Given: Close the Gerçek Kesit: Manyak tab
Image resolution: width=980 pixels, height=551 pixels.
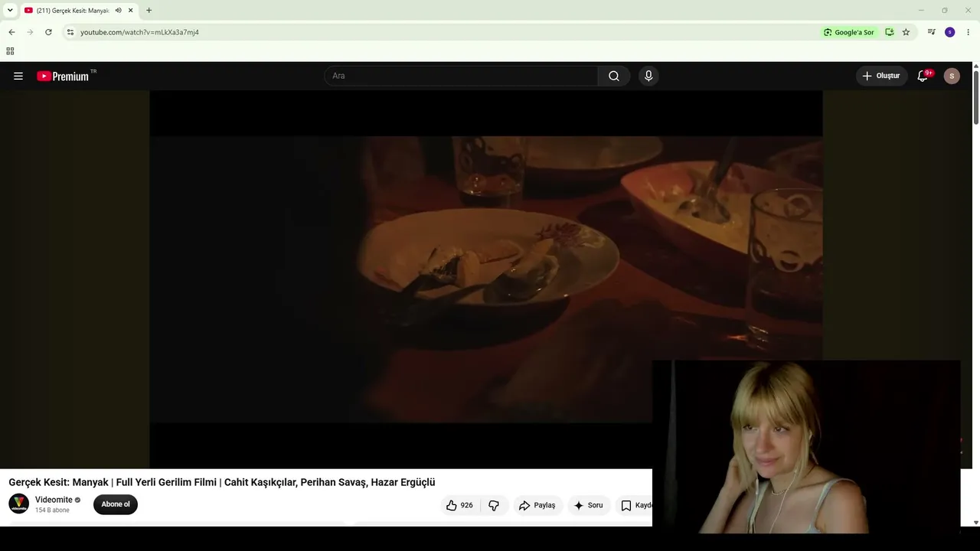Looking at the screenshot, I should [131, 11].
